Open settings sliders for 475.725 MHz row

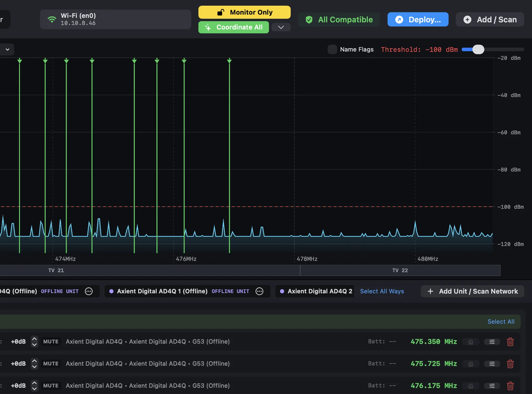(x=492, y=364)
